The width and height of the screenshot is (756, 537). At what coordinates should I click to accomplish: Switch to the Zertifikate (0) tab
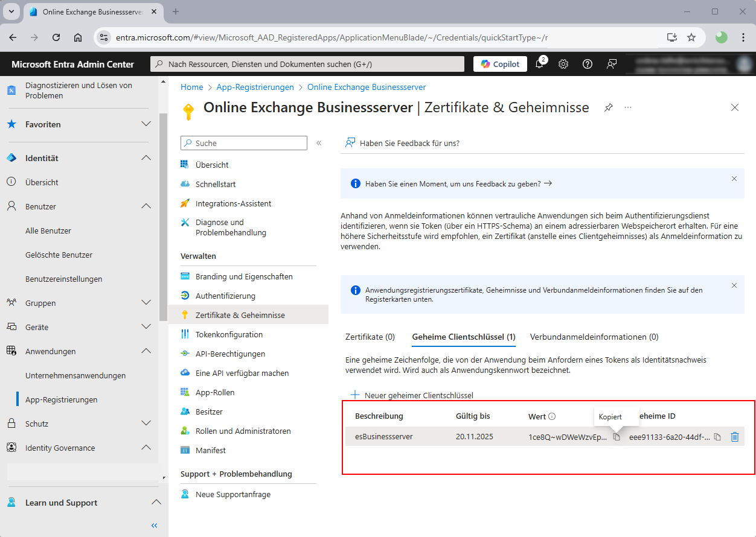[370, 337]
